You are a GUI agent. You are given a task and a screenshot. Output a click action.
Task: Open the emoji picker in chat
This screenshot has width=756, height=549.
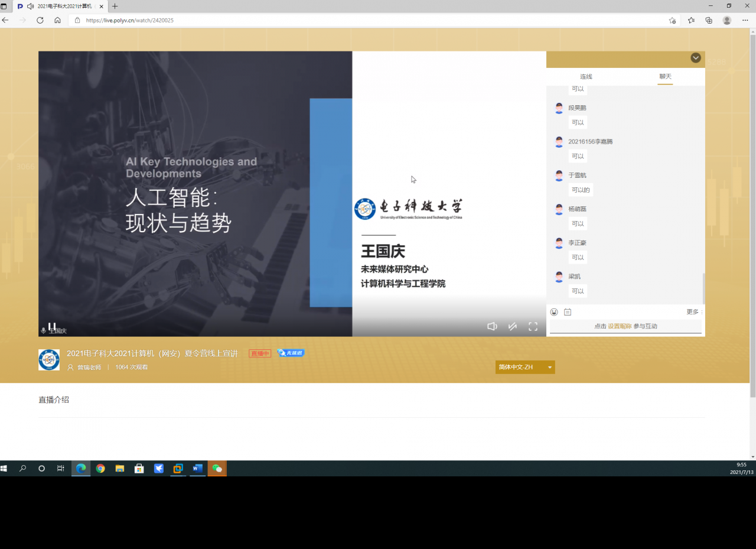pyautogui.click(x=554, y=312)
